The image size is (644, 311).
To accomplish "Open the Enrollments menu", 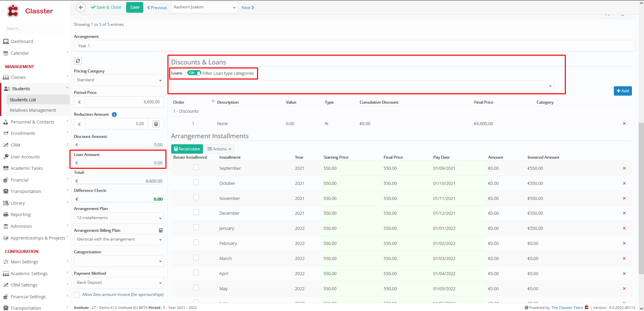I will click(35, 133).
